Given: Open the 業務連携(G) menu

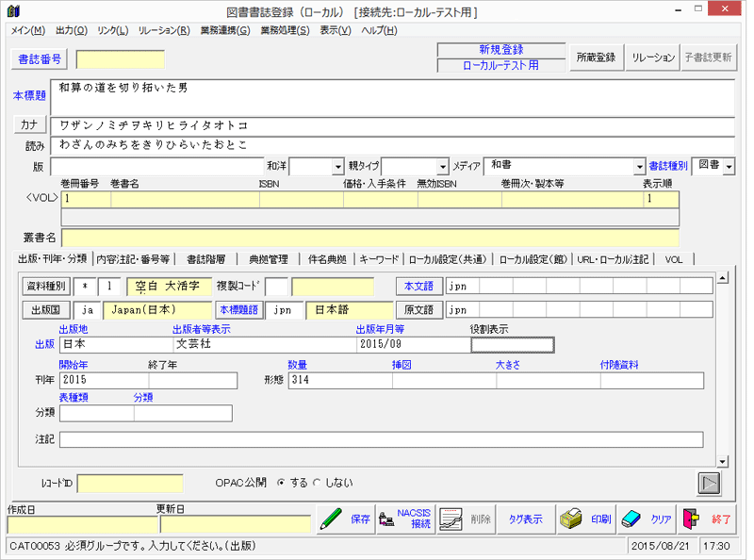Looking at the screenshot, I should (225, 30).
